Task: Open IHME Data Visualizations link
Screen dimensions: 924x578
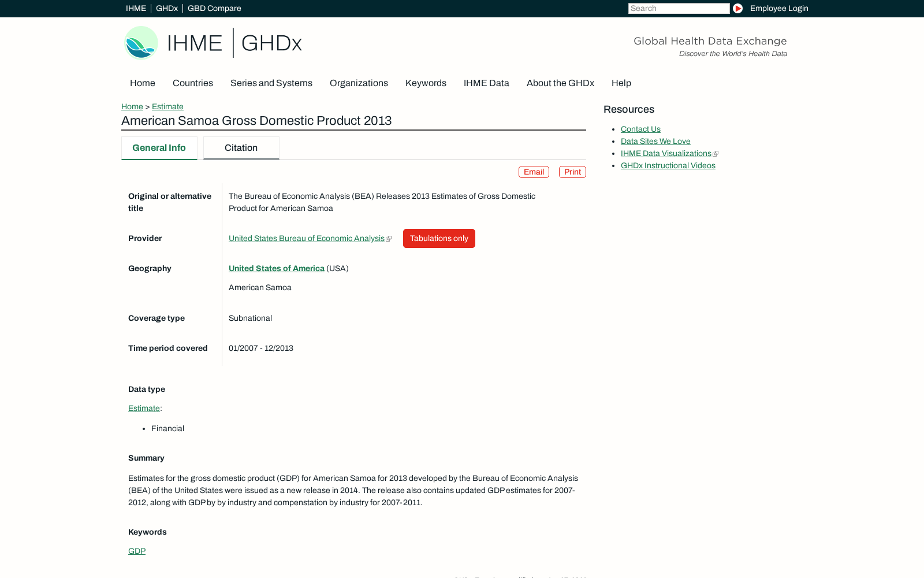Action: click(666, 154)
